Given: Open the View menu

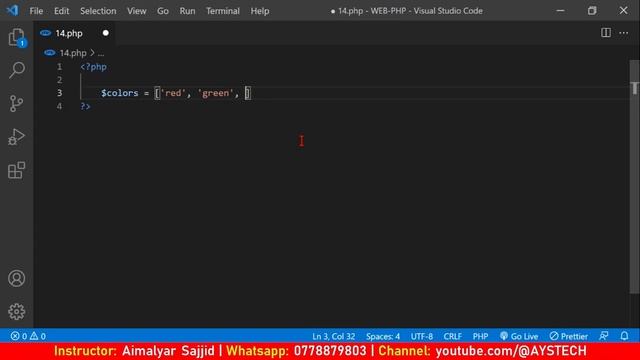Looking at the screenshot, I should [136, 11].
